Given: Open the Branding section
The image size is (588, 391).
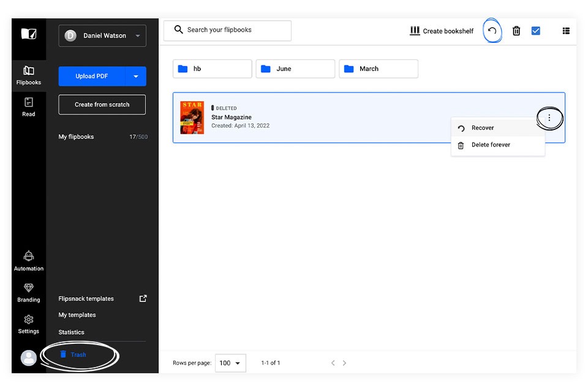Looking at the screenshot, I should 29,293.
